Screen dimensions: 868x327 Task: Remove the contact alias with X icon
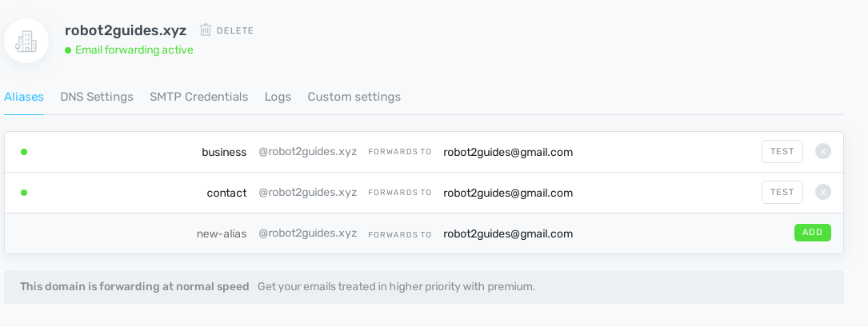(x=822, y=192)
